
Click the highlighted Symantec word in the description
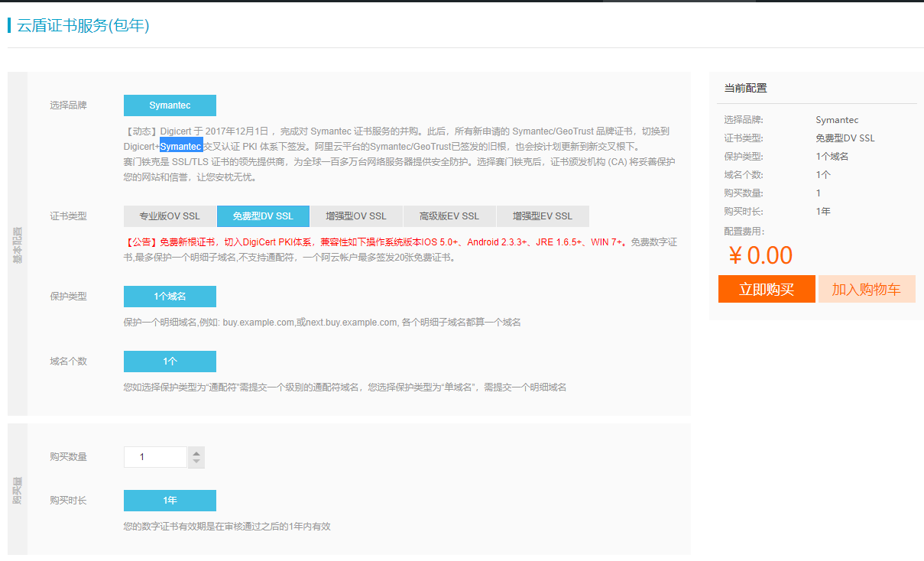click(181, 146)
